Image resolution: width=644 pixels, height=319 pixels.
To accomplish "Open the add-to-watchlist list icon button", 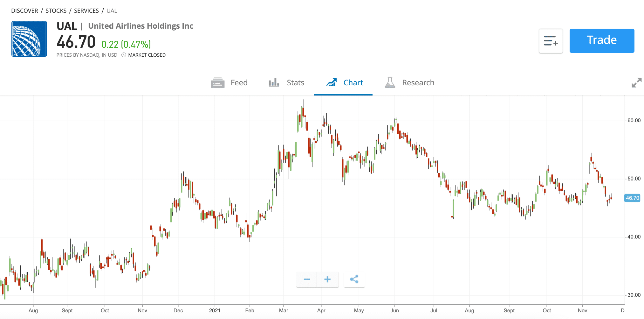I will pos(551,41).
